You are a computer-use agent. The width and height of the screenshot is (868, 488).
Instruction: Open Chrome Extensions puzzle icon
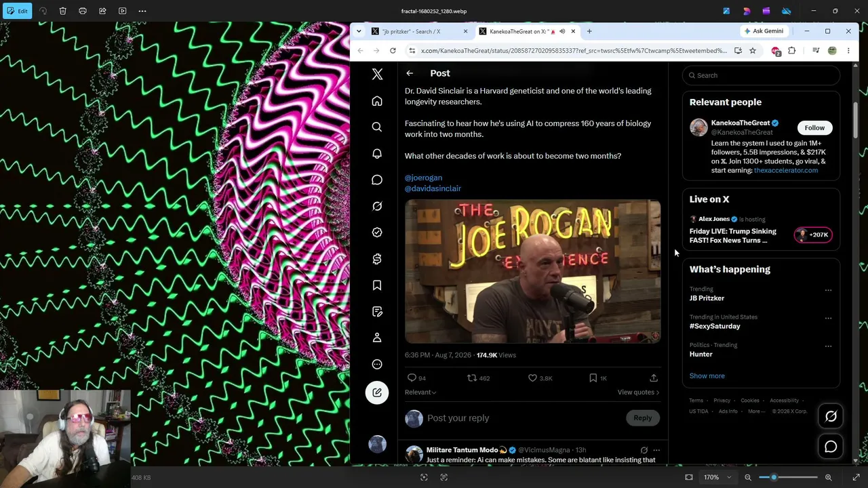(x=791, y=51)
